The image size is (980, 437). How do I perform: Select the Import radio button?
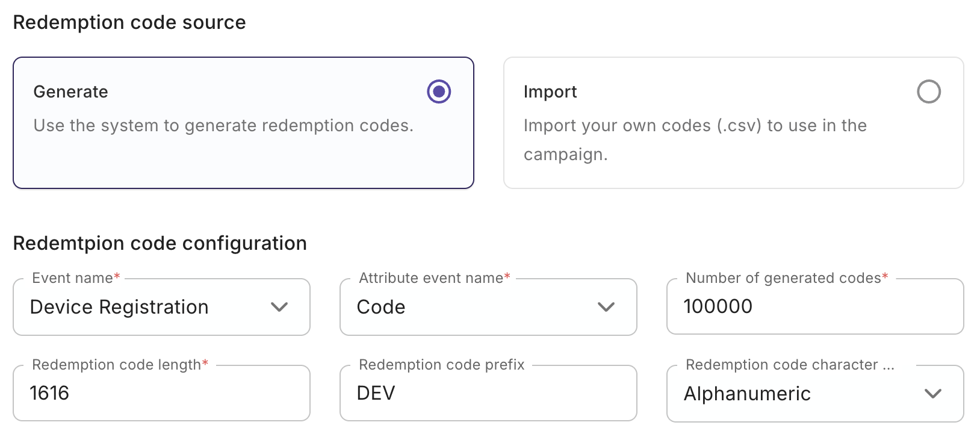coord(928,91)
